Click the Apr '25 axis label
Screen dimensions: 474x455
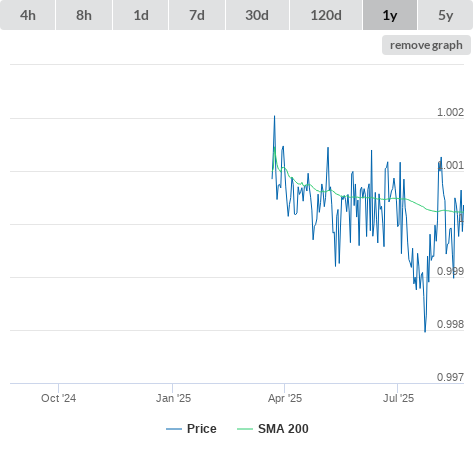point(285,398)
